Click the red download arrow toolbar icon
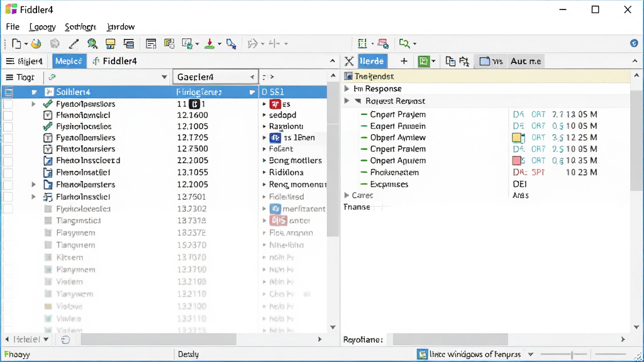The image size is (644, 362). point(209,43)
